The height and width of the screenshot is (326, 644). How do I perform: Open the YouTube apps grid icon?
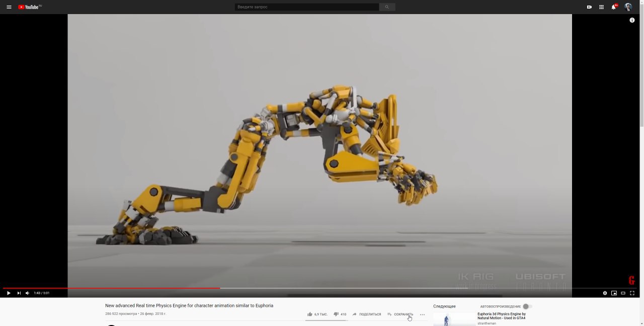[x=601, y=7]
